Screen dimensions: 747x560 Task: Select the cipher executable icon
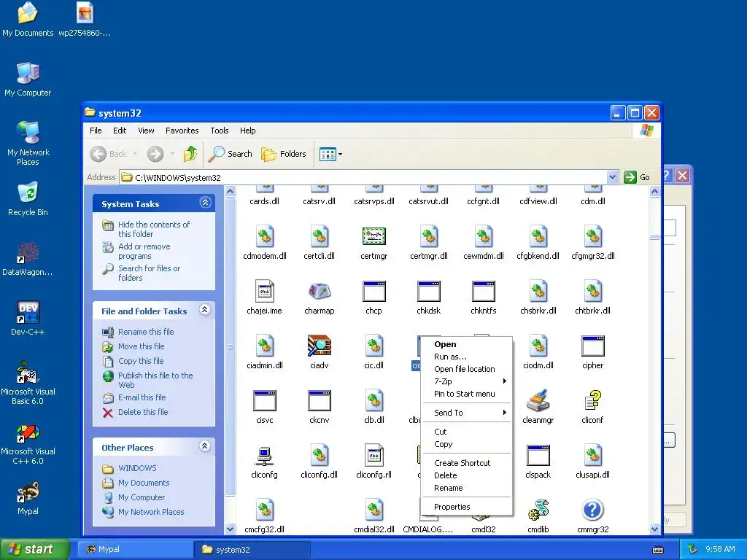pyautogui.click(x=592, y=346)
